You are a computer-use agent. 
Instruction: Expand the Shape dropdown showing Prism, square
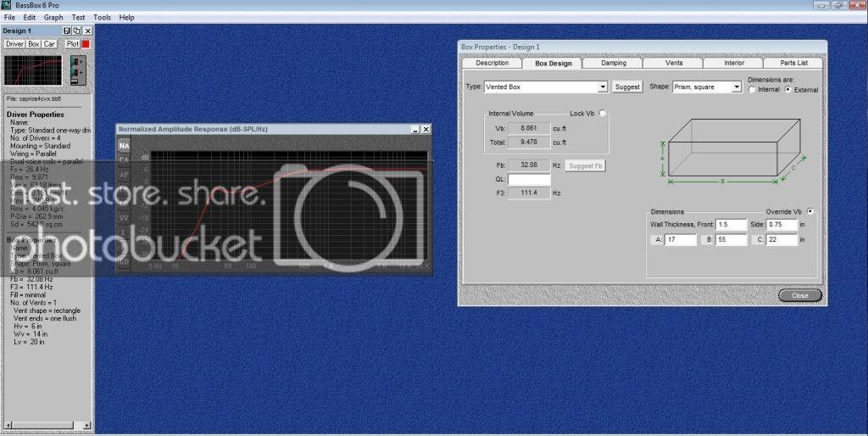[737, 87]
